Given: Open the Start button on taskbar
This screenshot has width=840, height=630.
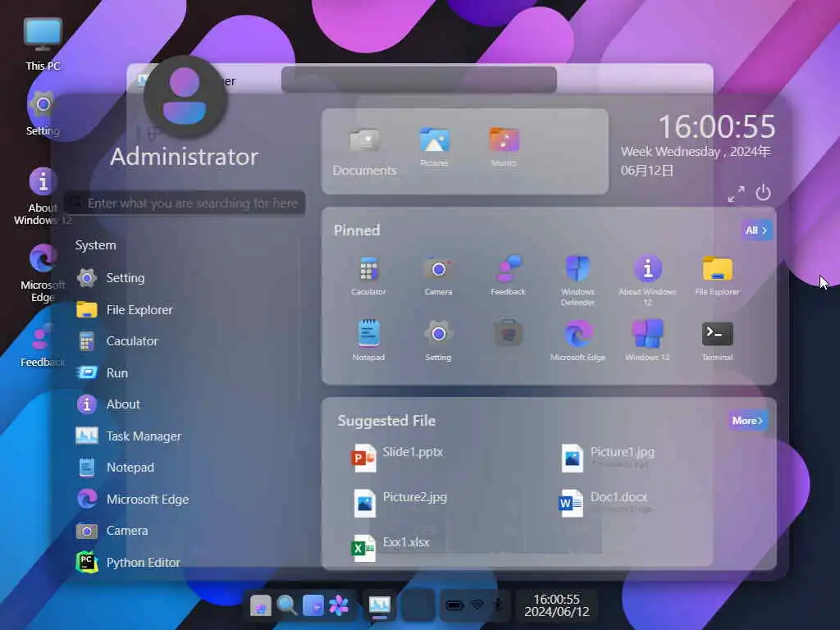Looking at the screenshot, I should point(260,606).
